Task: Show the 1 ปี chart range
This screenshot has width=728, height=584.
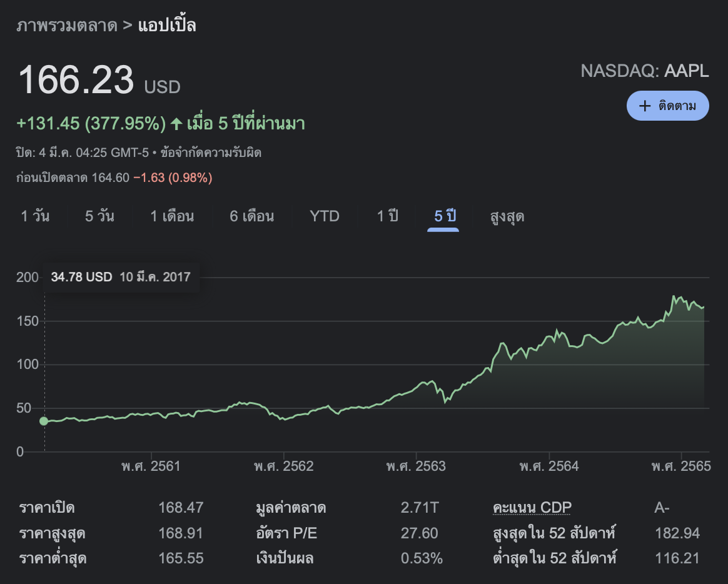Action: 387,216
